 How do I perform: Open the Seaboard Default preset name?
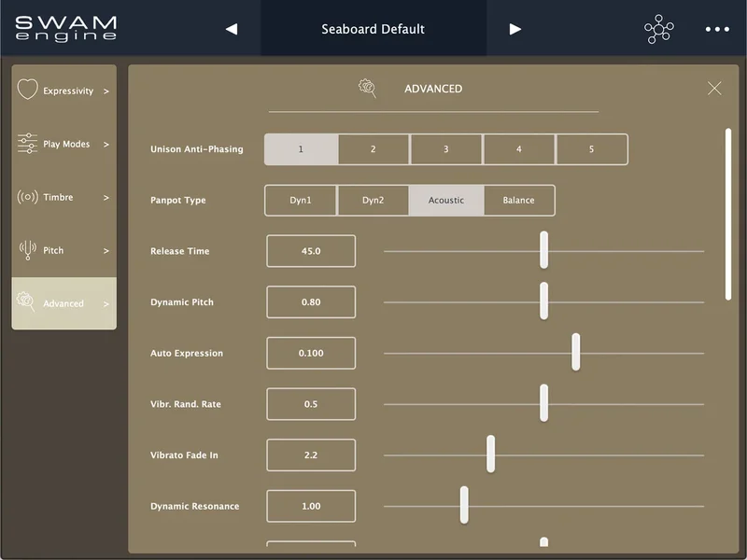pyautogui.click(x=373, y=29)
